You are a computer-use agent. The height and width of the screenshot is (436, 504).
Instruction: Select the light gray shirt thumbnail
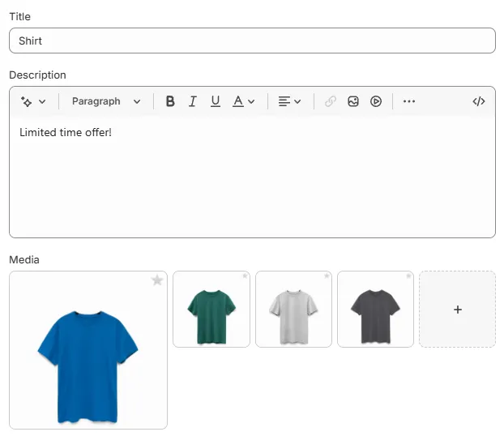tap(293, 309)
